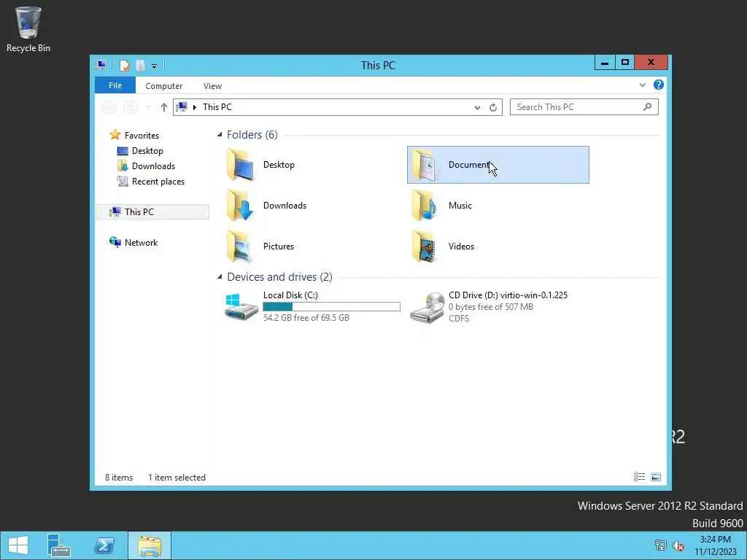Click '54.2 GB free of 69.5 GB' text
Image resolution: width=747 pixels, height=560 pixels.
pos(306,318)
